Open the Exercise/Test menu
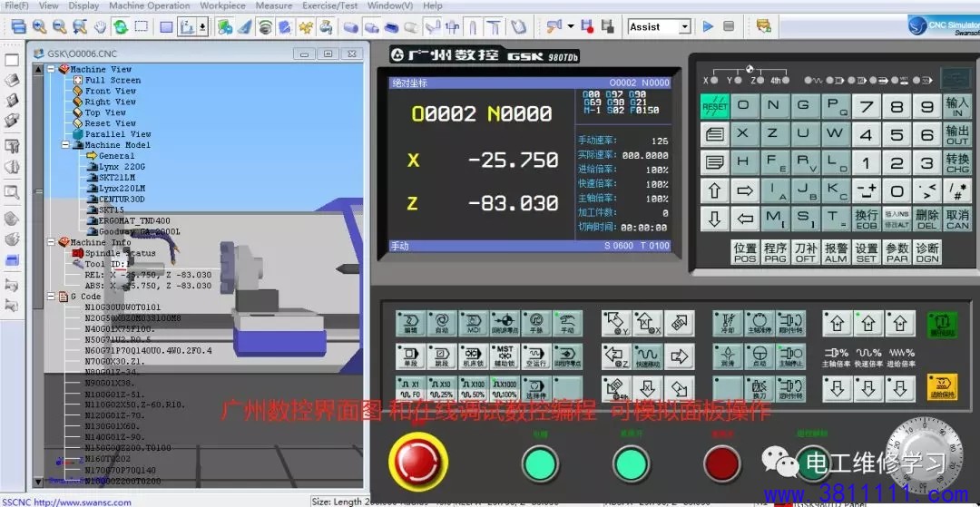 click(330, 5)
